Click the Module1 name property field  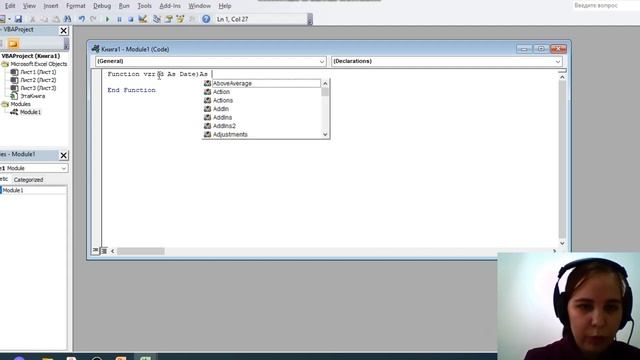(x=34, y=190)
